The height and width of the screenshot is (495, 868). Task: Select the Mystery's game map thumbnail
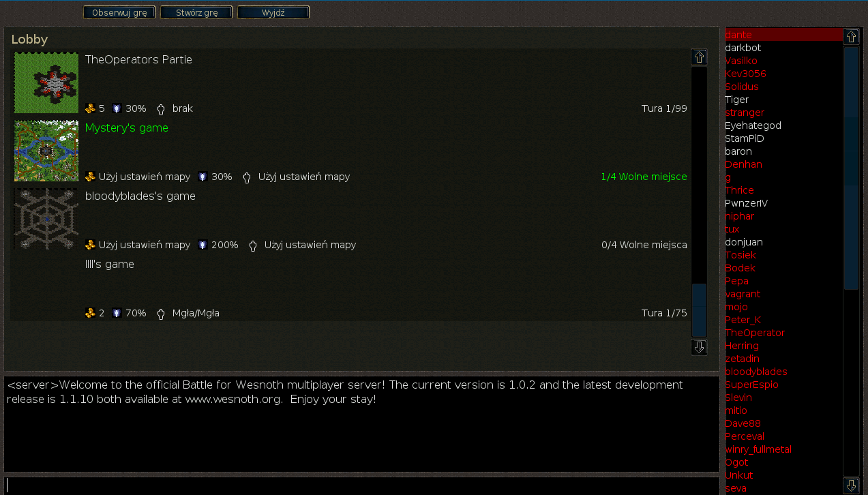tap(46, 151)
